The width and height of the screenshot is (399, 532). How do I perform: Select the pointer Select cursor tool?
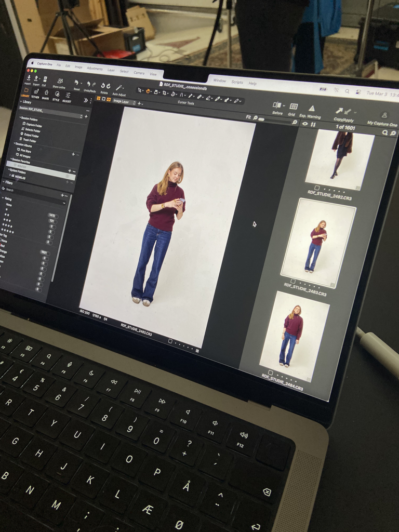pyautogui.click(x=140, y=90)
